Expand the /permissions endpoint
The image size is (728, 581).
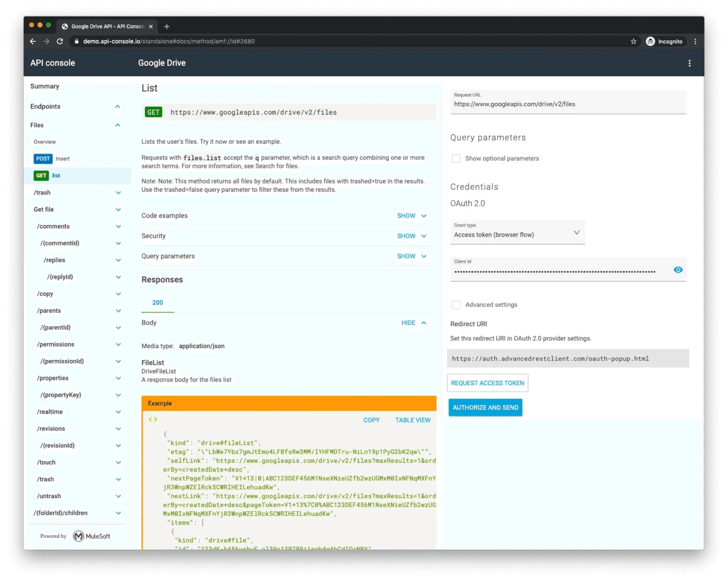(118, 344)
